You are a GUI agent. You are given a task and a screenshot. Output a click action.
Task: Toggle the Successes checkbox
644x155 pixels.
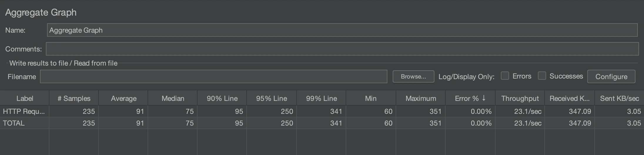(542, 76)
